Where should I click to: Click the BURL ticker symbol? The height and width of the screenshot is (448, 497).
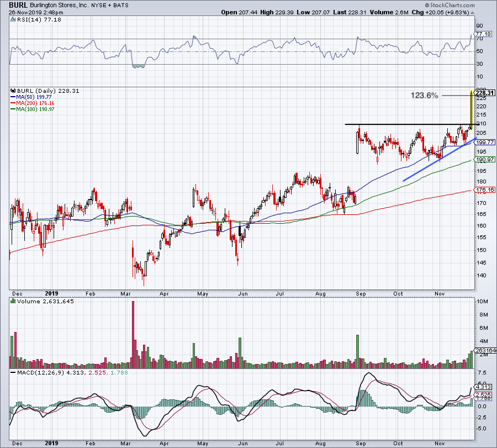pos(18,5)
